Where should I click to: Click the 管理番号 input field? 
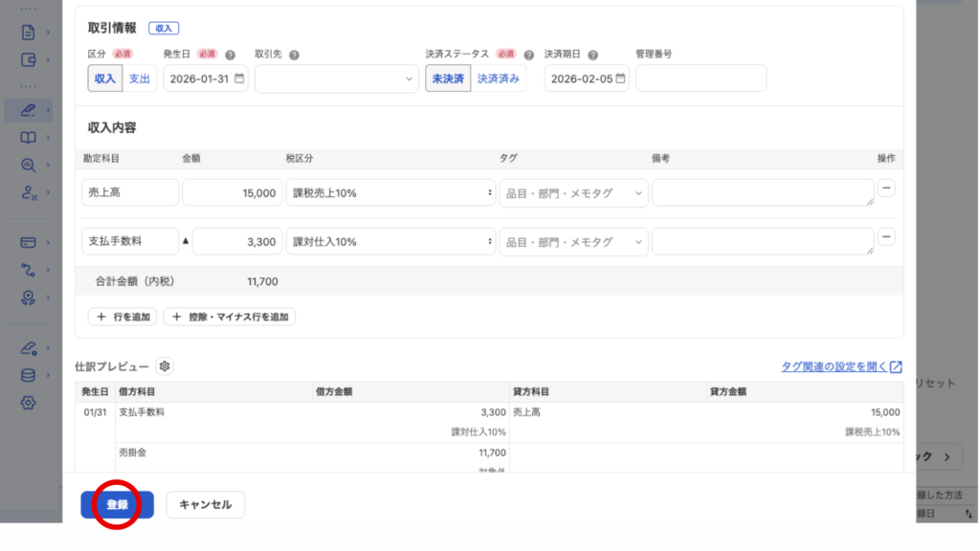[701, 78]
